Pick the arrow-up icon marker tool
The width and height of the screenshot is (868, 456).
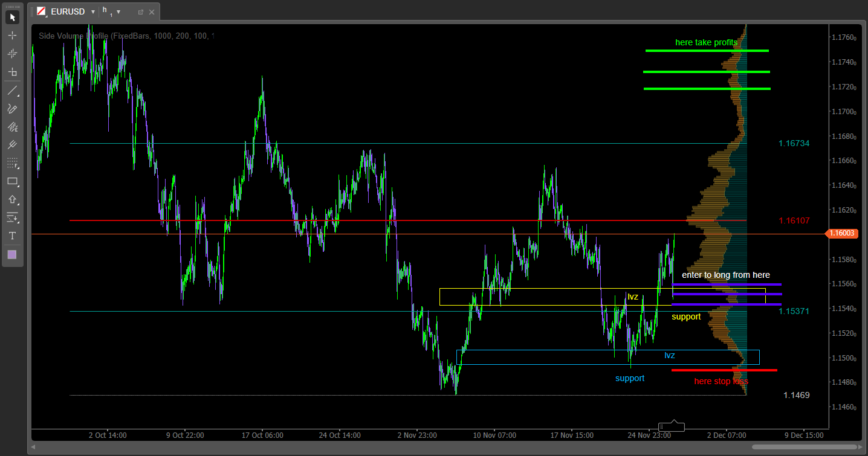12,199
